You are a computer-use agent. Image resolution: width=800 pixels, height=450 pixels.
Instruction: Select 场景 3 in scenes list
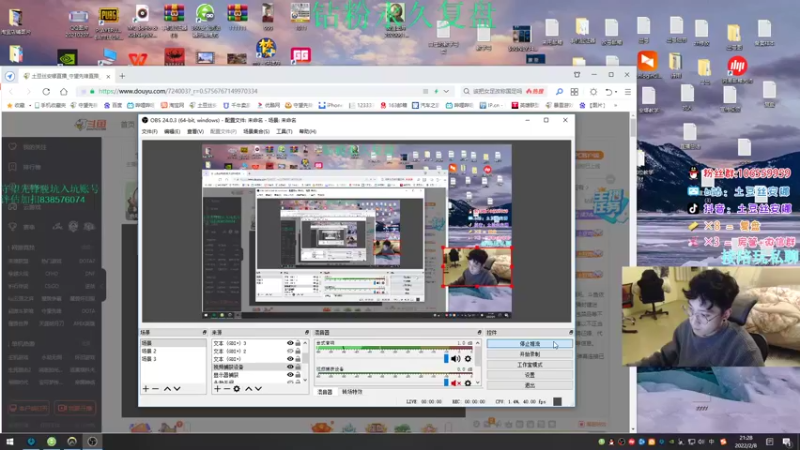point(173,359)
